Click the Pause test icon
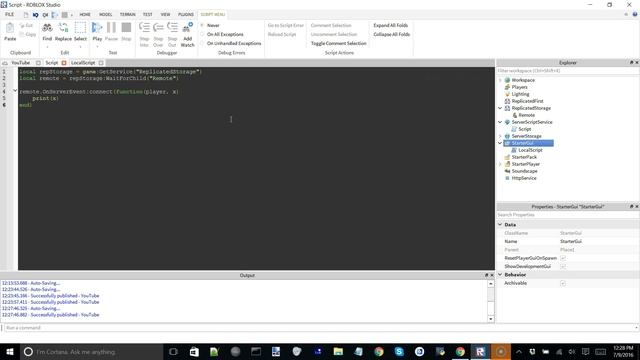This screenshot has width=640, height=360. [x=111, y=28]
